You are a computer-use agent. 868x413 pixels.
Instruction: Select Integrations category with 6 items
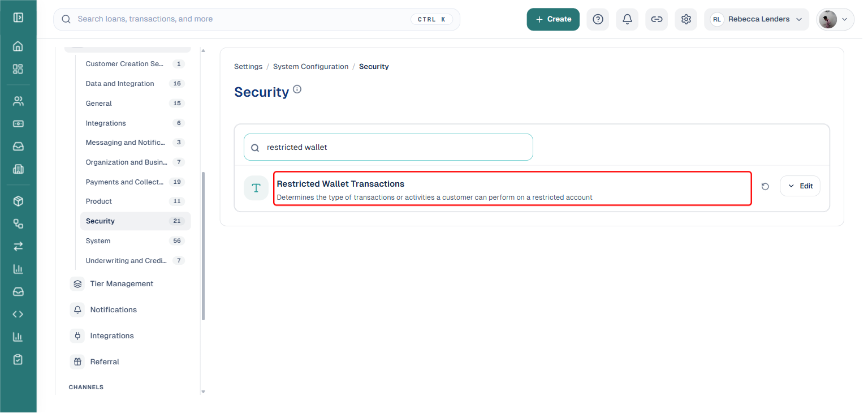tap(135, 123)
